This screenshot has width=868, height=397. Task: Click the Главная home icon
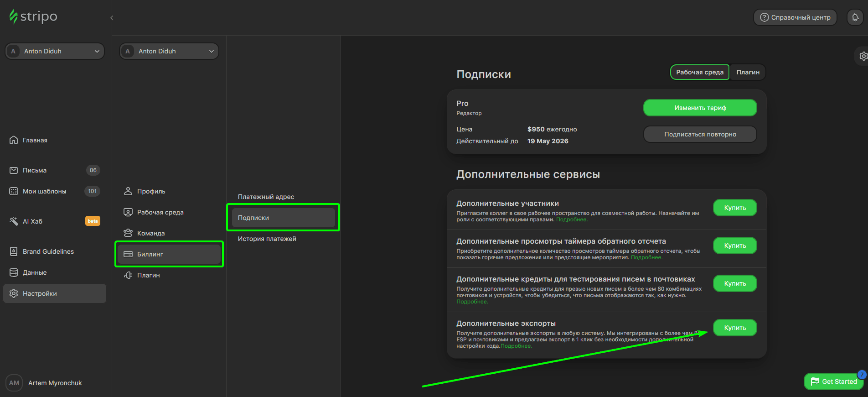pyautogui.click(x=14, y=140)
